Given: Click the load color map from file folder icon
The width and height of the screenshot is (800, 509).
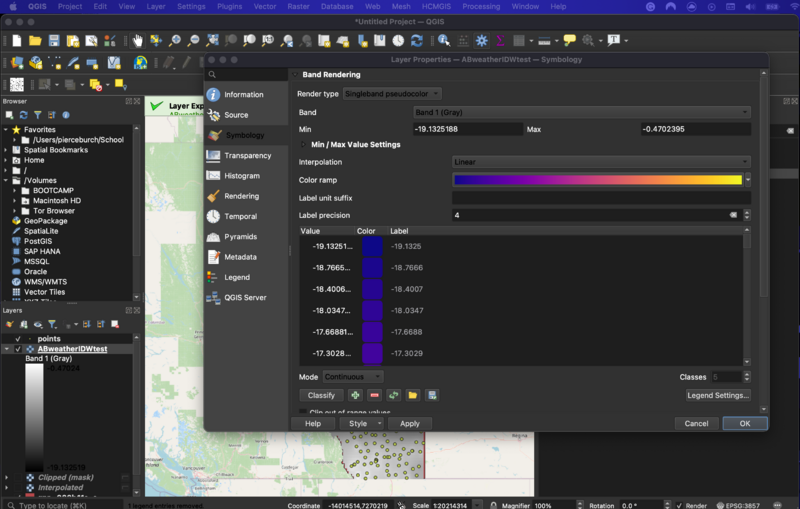Looking at the screenshot, I should 413,395.
